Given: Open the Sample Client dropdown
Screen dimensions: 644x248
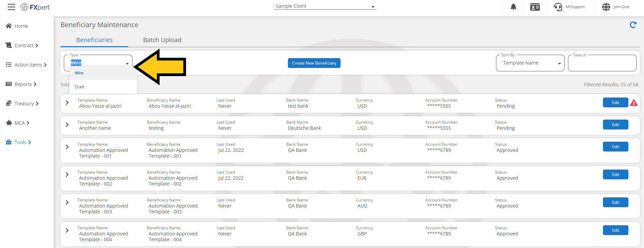Looking at the screenshot, I should [325, 6].
